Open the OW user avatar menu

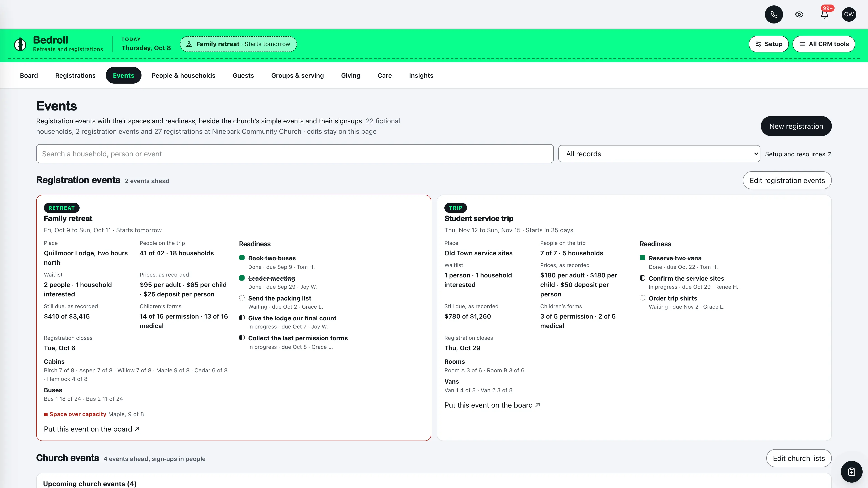pos(849,14)
